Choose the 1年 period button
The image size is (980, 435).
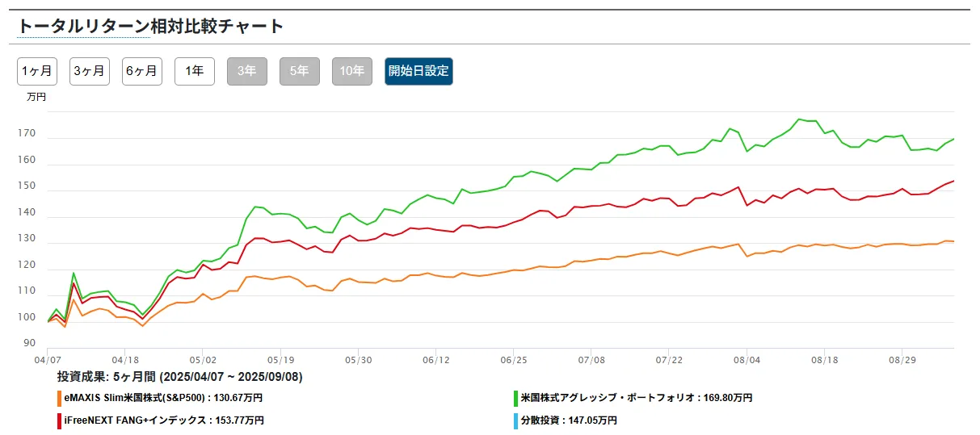[x=195, y=71]
